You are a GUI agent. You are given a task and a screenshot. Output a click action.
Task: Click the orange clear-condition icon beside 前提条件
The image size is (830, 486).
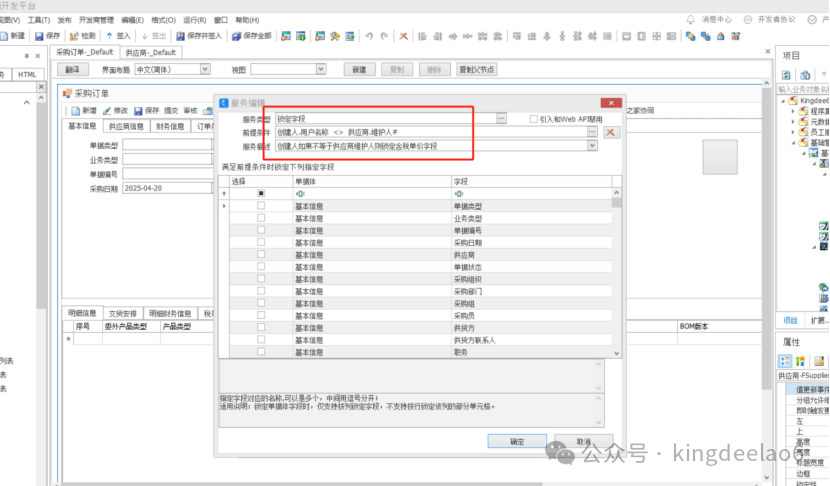click(x=611, y=132)
